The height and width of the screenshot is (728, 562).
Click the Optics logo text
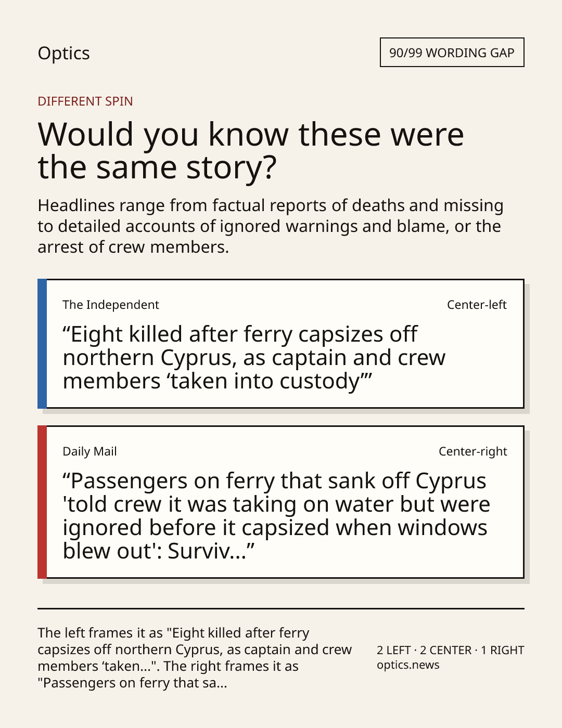click(x=63, y=53)
